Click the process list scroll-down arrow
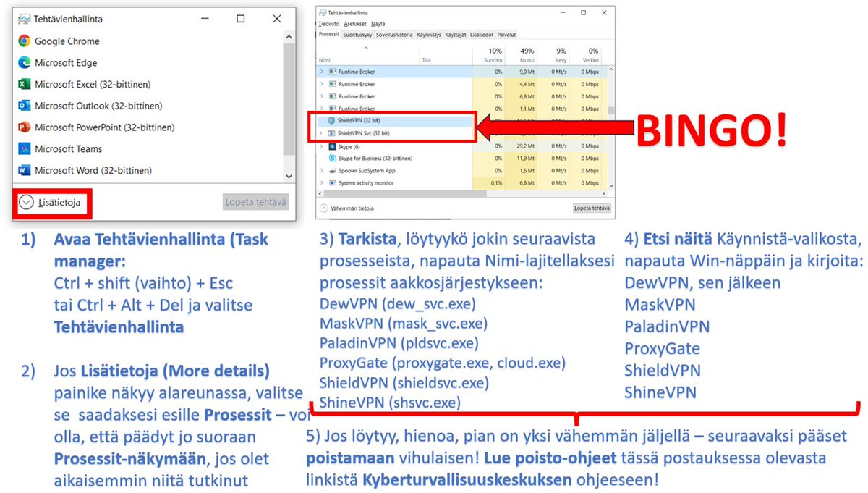 pyautogui.click(x=611, y=186)
